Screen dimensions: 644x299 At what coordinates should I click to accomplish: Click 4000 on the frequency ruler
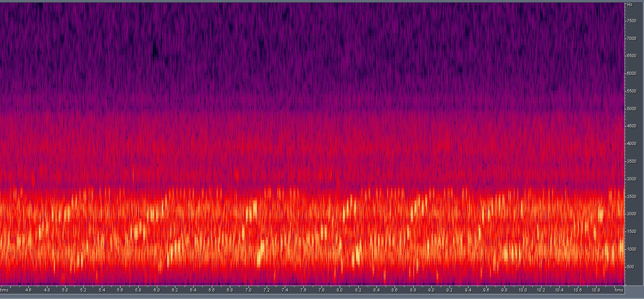tap(631, 144)
